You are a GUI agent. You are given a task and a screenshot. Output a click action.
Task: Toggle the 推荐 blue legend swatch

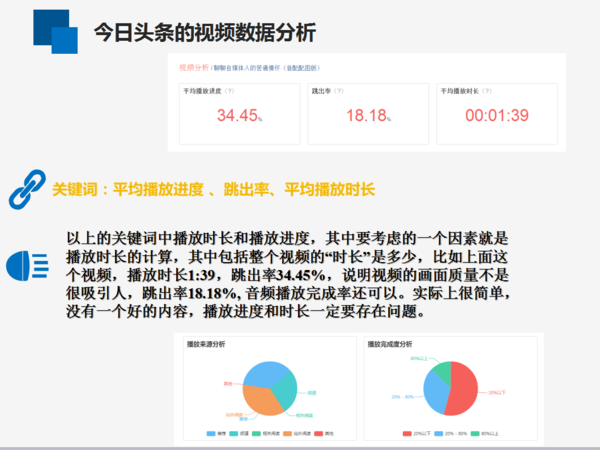pos(211,434)
